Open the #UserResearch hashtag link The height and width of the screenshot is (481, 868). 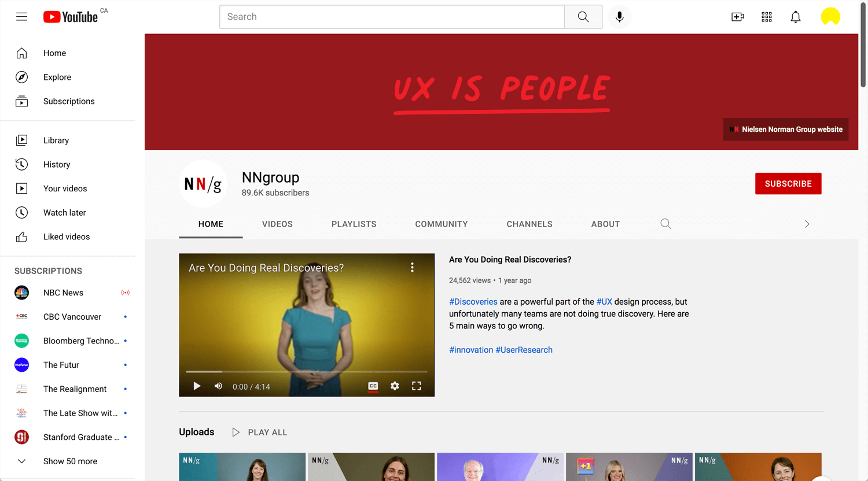[524, 350]
